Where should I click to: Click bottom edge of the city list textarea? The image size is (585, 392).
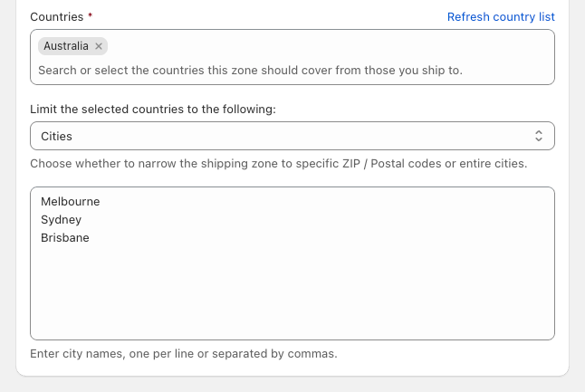pos(292,337)
